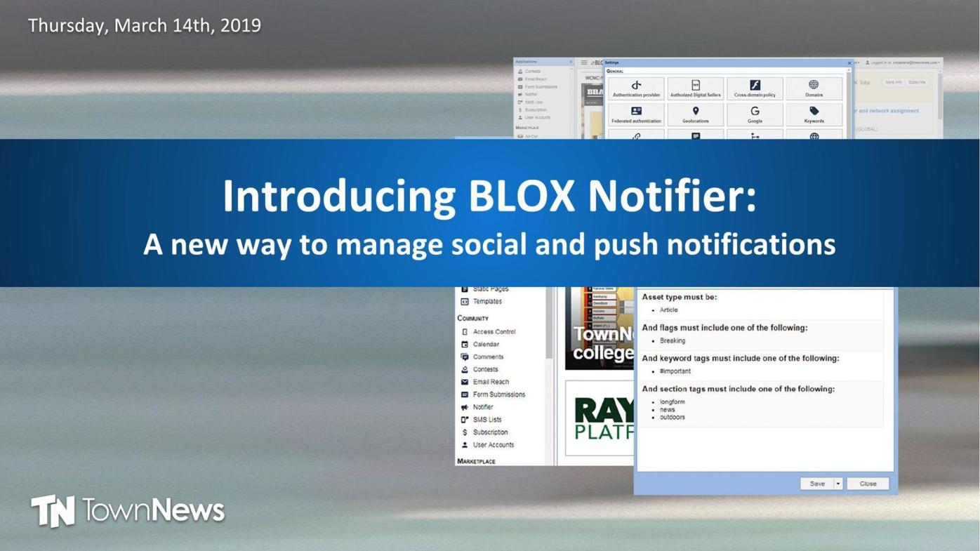
Task: Open the 'Logged in as' account dropdown
Action: pyautogui.click(x=903, y=62)
